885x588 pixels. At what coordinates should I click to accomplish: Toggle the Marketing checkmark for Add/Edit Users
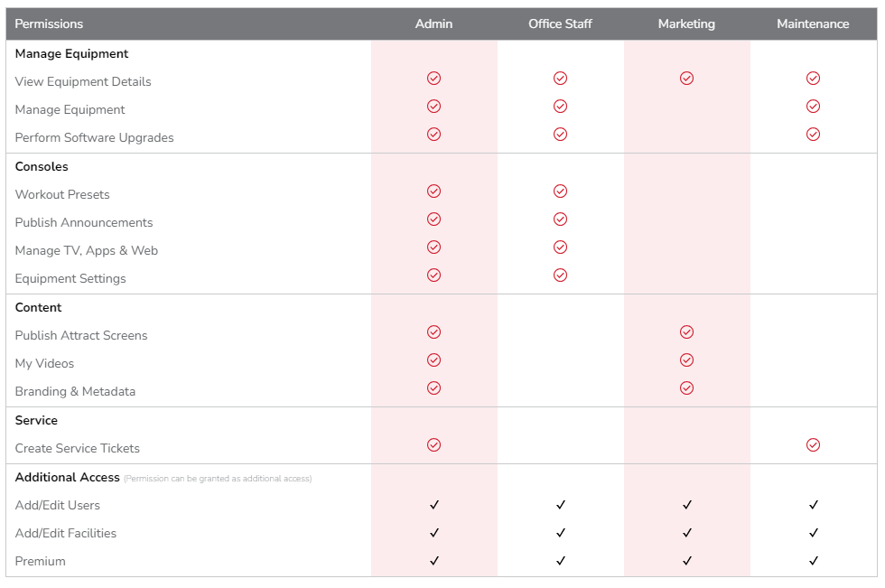coord(686,505)
